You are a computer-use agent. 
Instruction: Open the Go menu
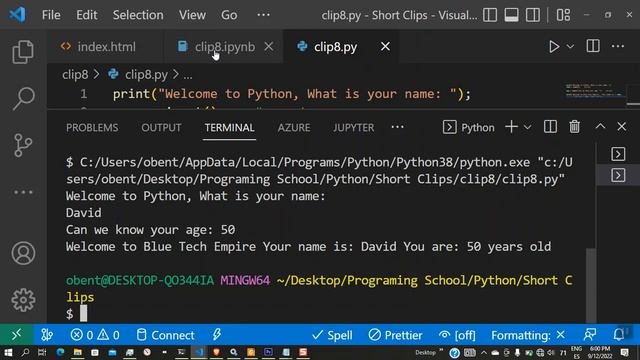pos(229,15)
